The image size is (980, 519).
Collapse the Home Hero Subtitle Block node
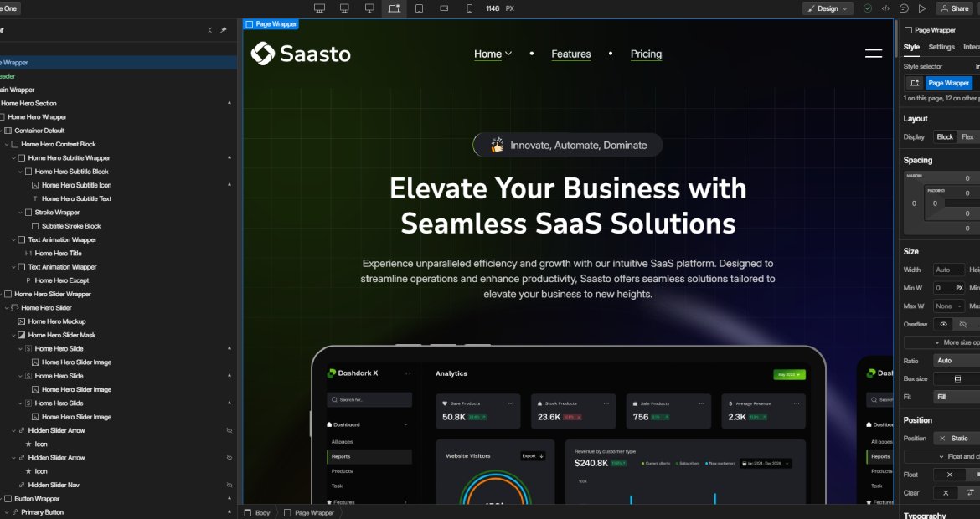pos(21,172)
